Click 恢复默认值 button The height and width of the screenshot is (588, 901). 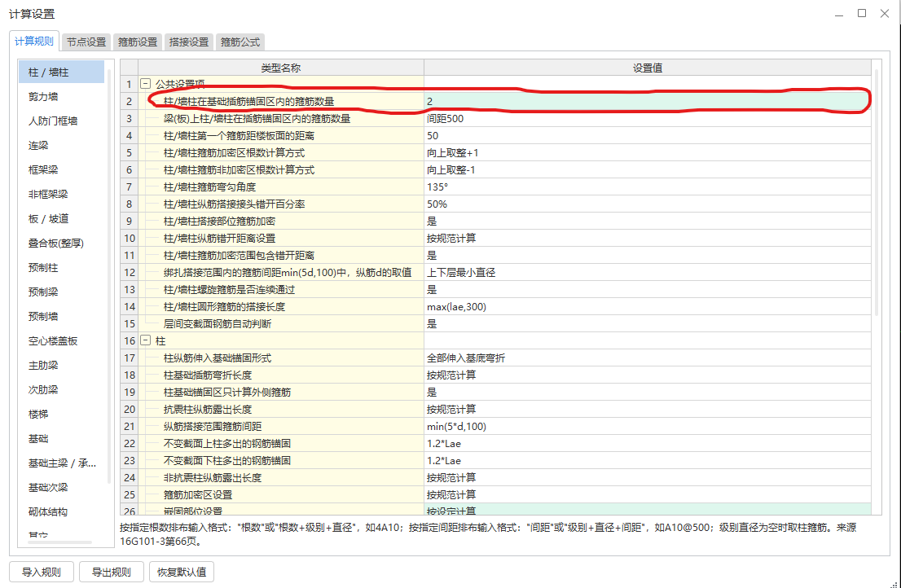[182, 572]
